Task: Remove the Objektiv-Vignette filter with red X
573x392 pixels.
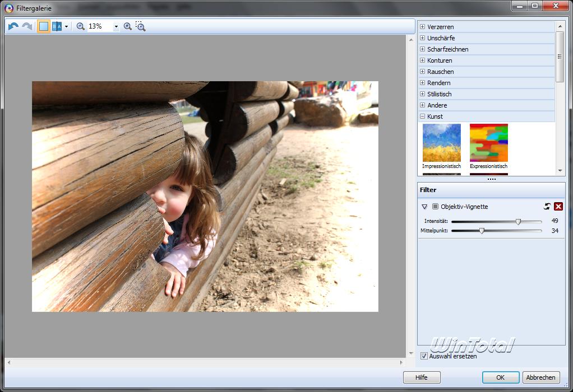Action: click(558, 207)
